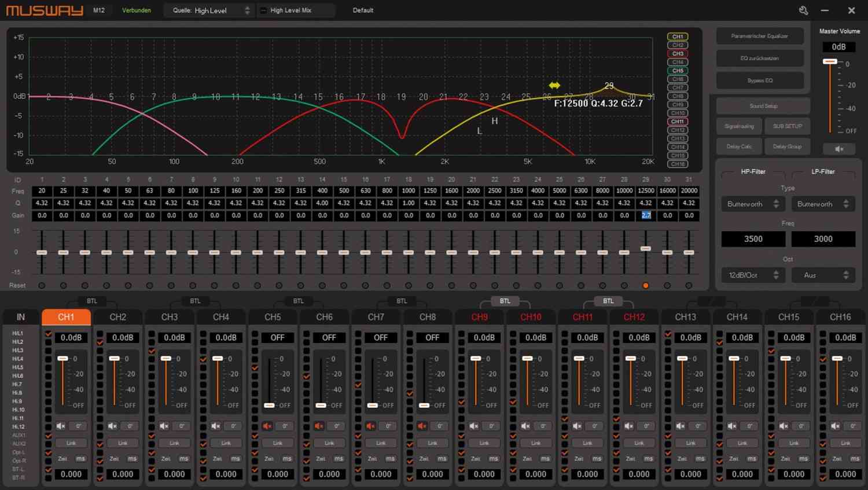The height and width of the screenshot is (490, 868).
Task: Mute channel CH11 with its speaker icon
Action: click(577, 426)
